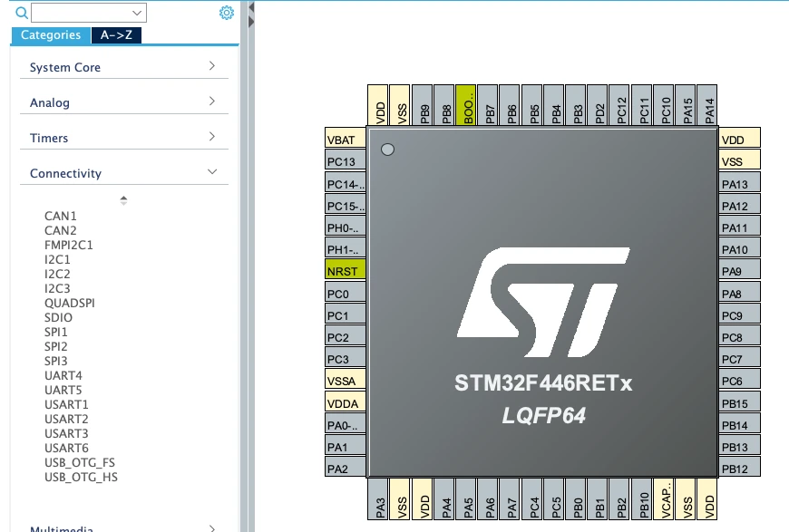Expand the System Core category
789x532 pixels.
point(123,67)
